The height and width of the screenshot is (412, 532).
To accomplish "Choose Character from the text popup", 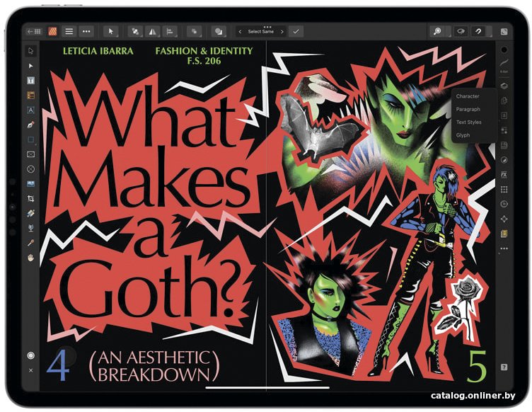I will [x=468, y=96].
